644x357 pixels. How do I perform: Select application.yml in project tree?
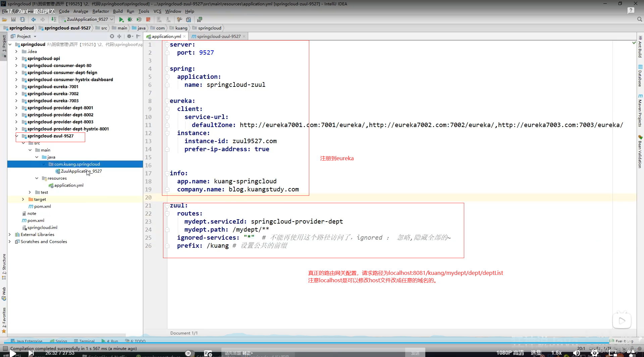click(66, 185)
